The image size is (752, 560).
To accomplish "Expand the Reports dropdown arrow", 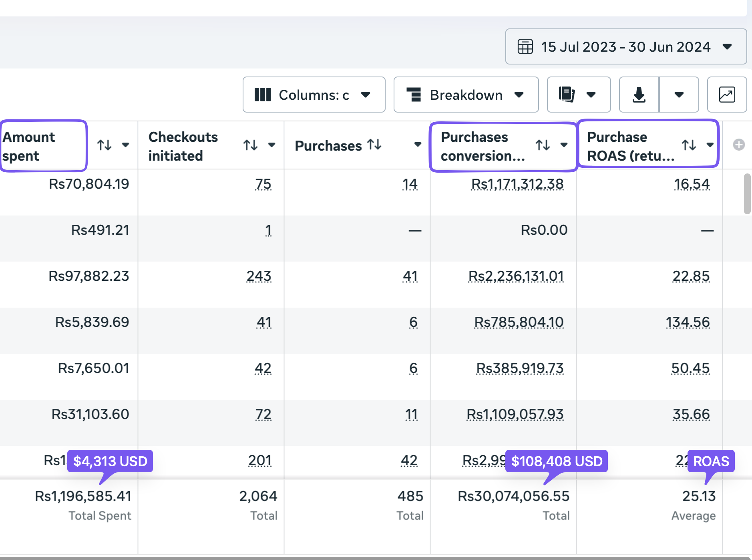I will [591, 95].
